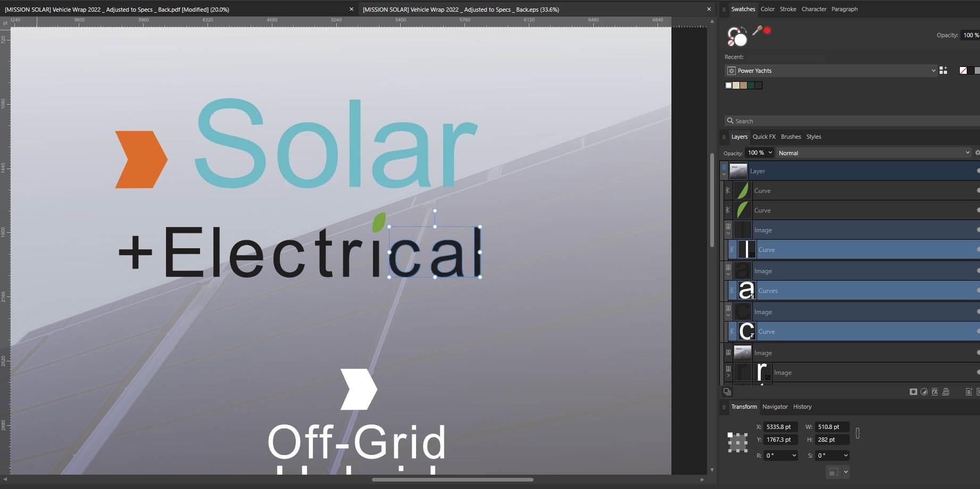This screenshot has height=489, width=980.
Task: Switch to the Paragraph tab
Action: (x=844, y=9)
